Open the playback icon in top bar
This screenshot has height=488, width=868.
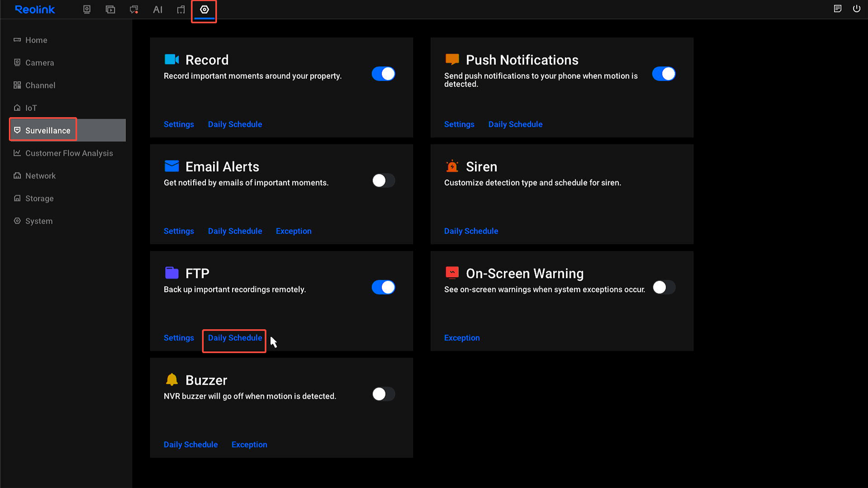tap(110, 9)
